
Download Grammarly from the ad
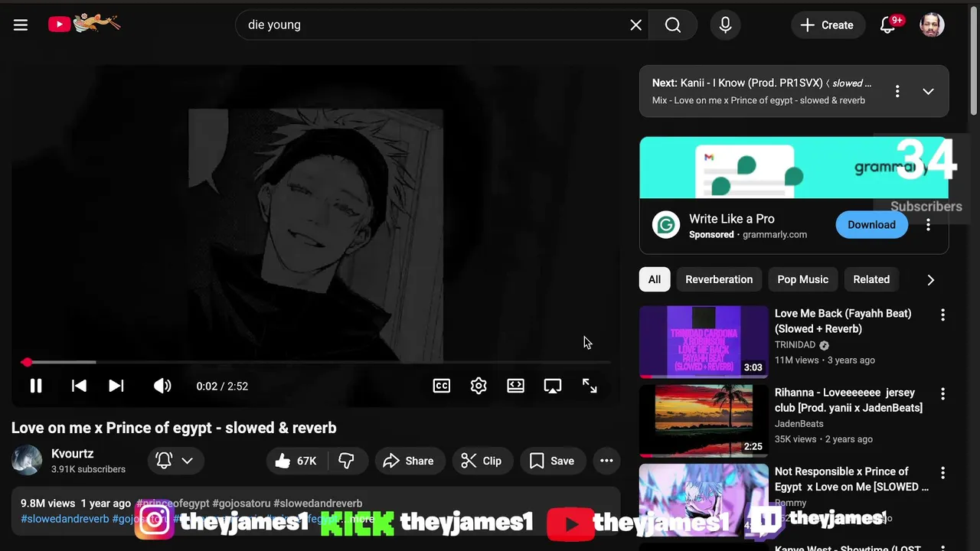click(x=871, y=225)
